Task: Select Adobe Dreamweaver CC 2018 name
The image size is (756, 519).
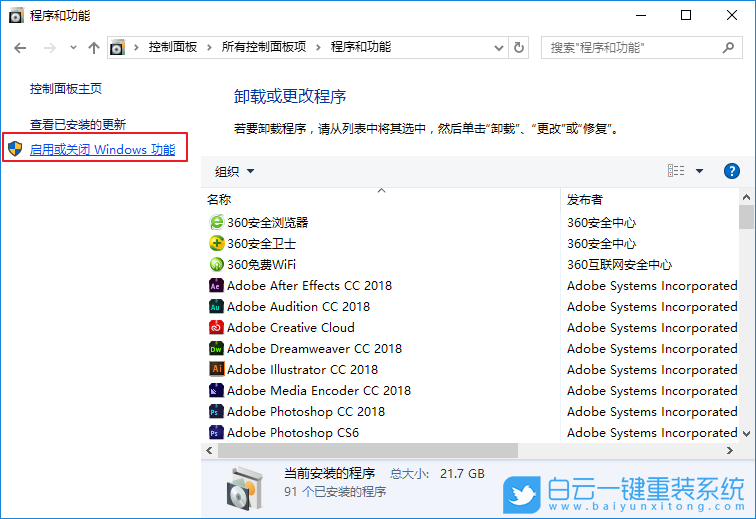Action: point(314,348)
